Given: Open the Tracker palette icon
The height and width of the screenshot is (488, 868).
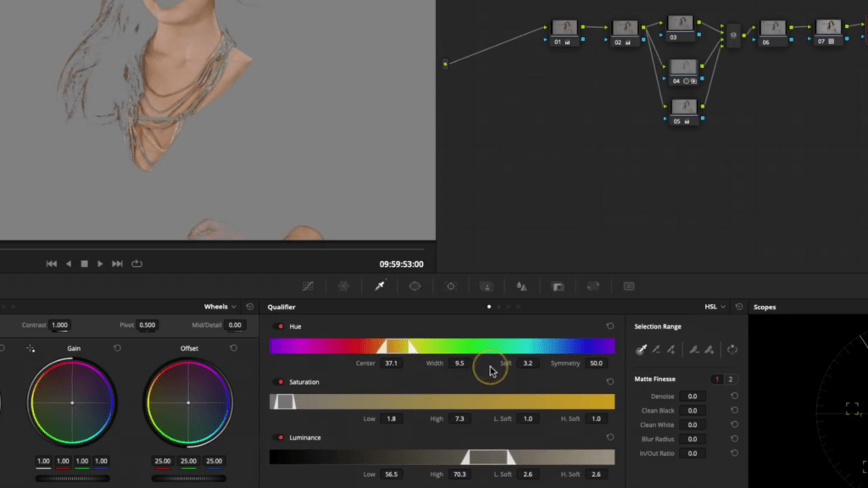Looking at the screenshot, I should click(x=451, y=286).
